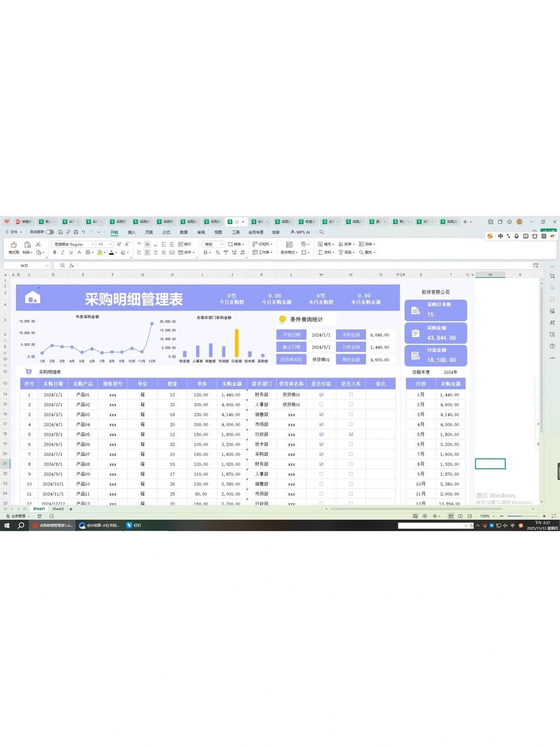Open the 文件 file menu
The width and height of the screenshot is (560, 747).
coord(13,232)
